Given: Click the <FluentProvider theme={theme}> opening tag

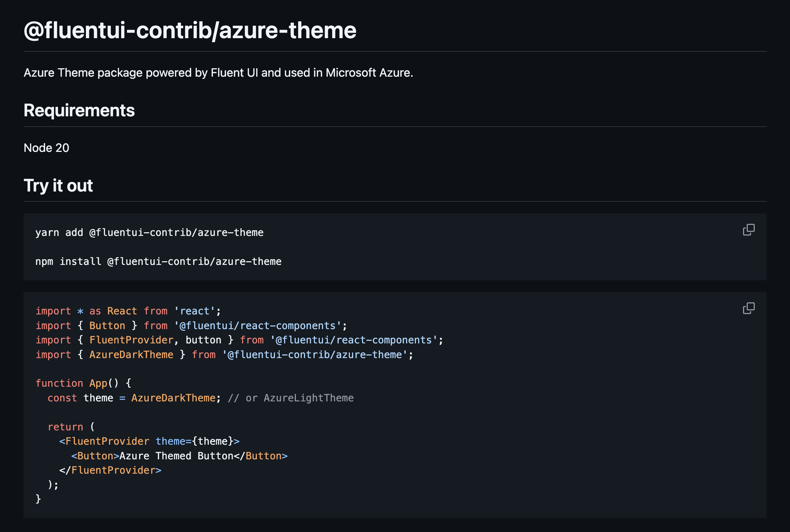Looking at the screenshot, I should (x=149, y=441).
